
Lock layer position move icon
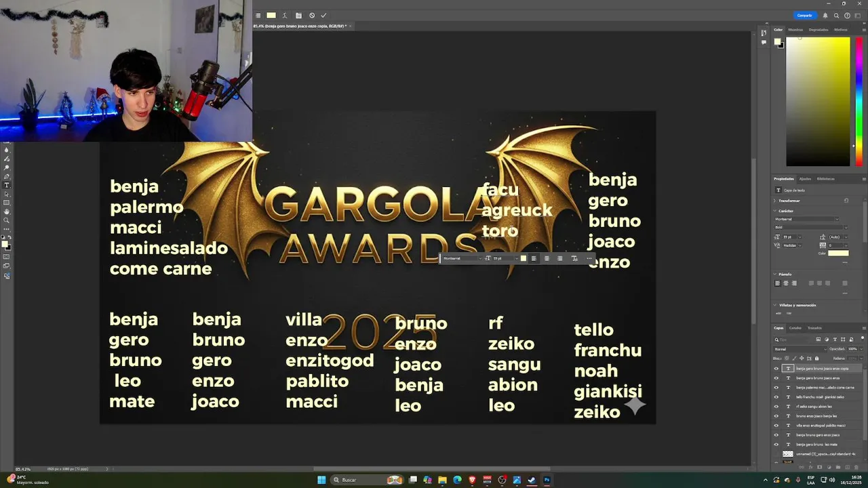point(802,358)
